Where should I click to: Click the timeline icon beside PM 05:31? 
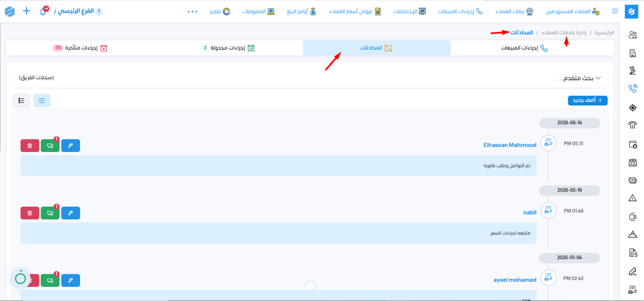coord(549,143)
